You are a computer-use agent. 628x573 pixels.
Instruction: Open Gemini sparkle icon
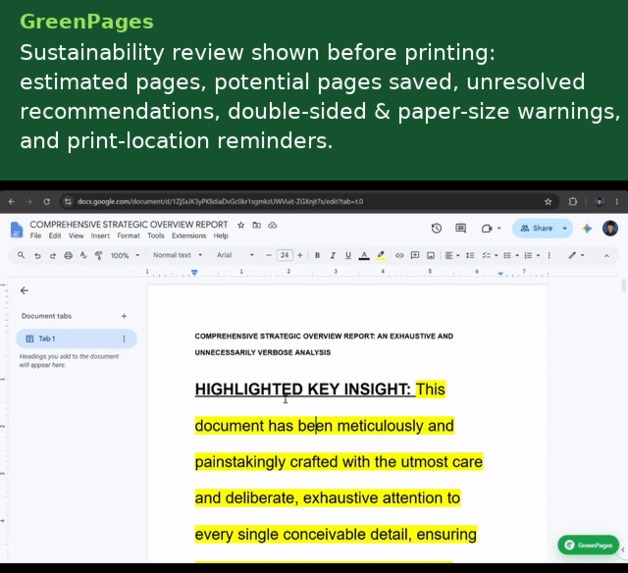587,228
